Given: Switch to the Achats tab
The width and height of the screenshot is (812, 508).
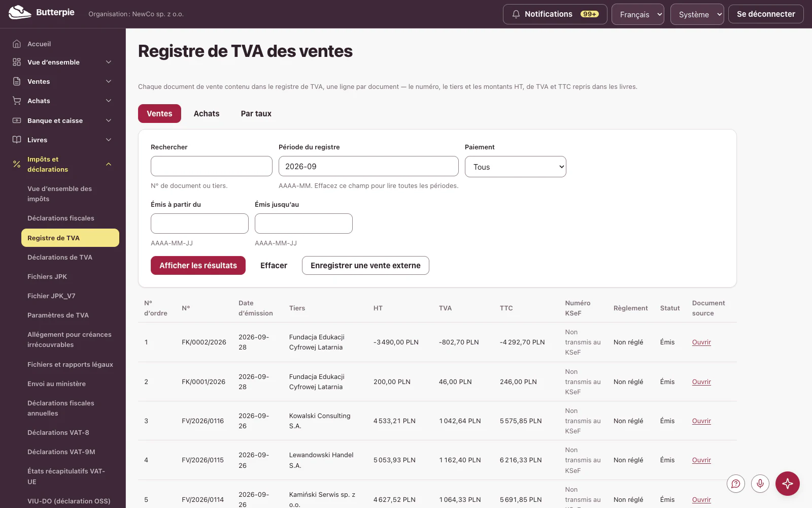Looking at the screenshot, I should (x=207, y=114).
